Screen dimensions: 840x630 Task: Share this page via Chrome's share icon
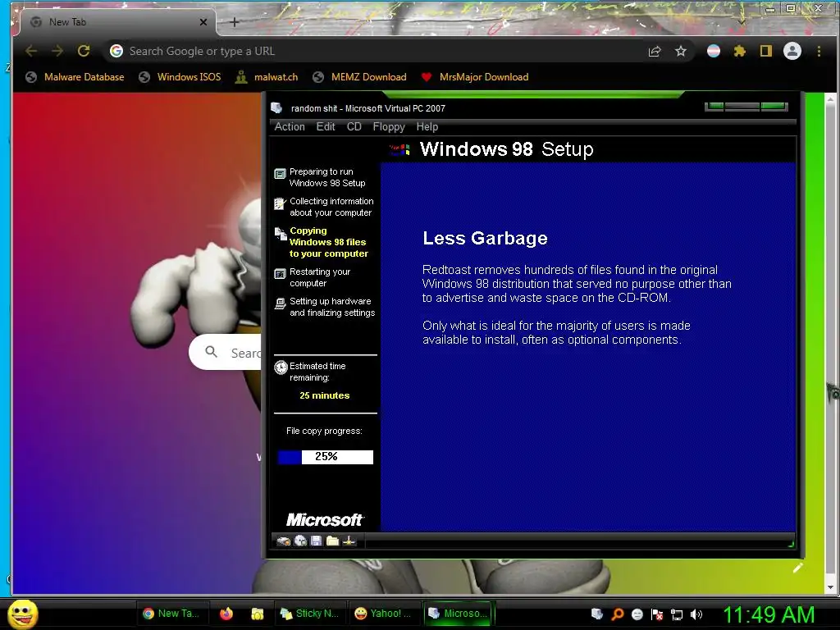[x=654, y=52]
